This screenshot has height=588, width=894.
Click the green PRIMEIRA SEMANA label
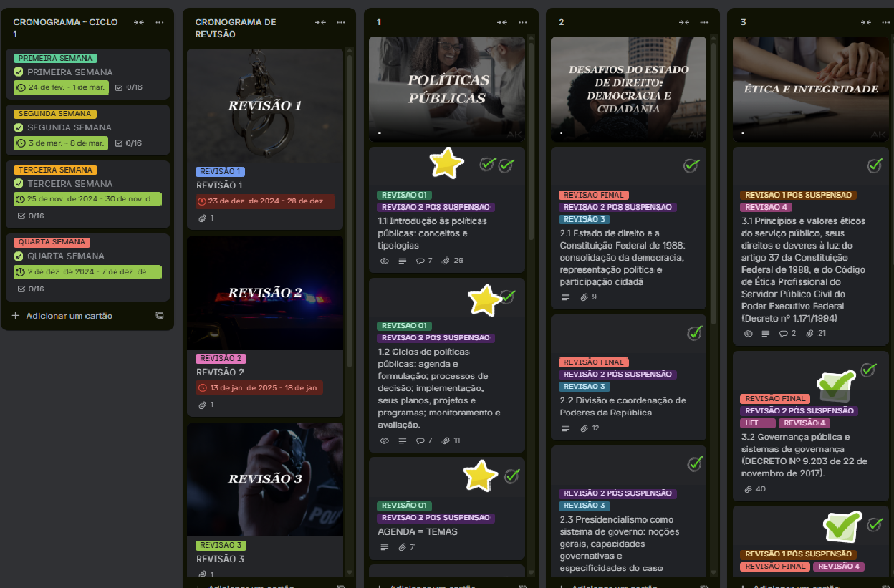click(54, 58)
